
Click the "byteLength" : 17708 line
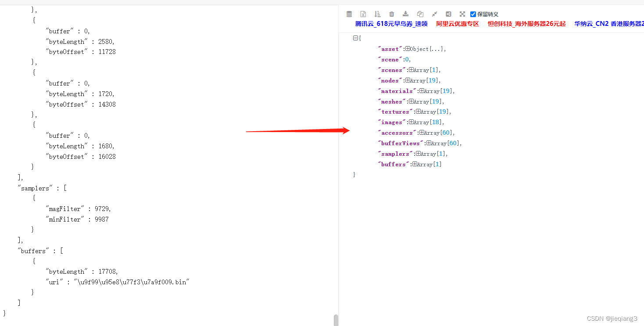click(x=82, y=272)
